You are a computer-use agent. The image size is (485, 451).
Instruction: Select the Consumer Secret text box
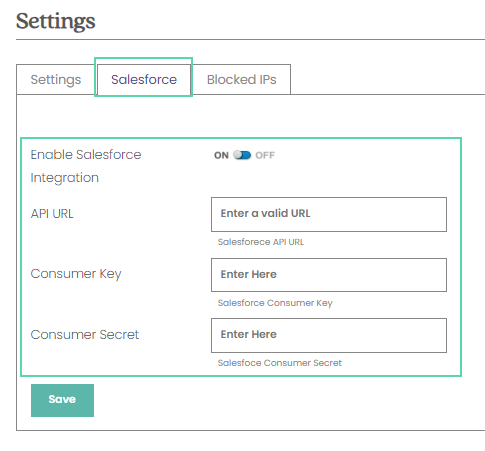tap(329, 335)
